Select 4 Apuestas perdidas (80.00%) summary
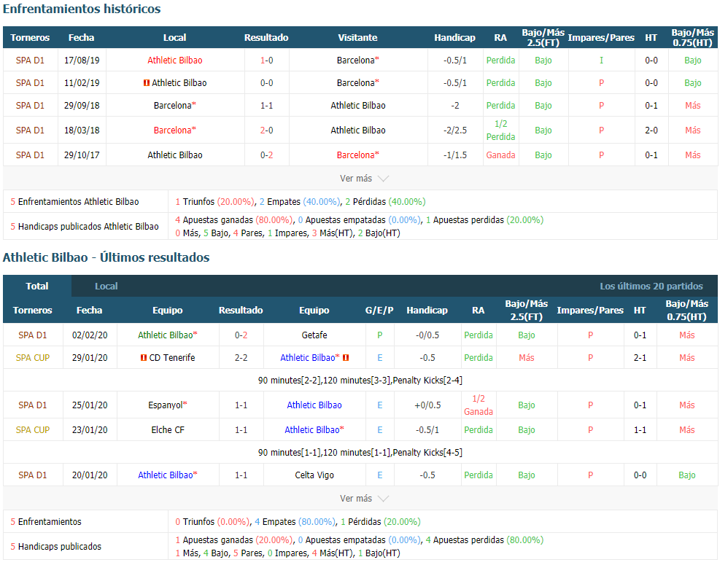 coord(484,540)
